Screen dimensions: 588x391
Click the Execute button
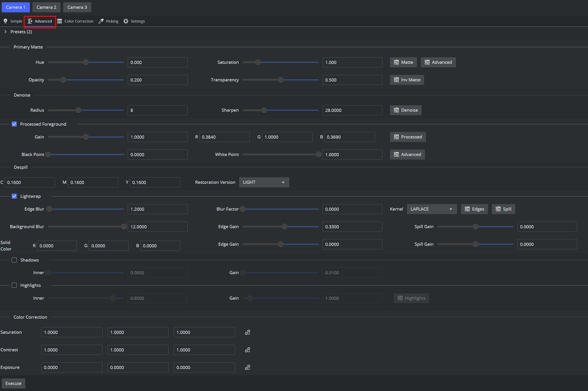(x=13, y=383)
